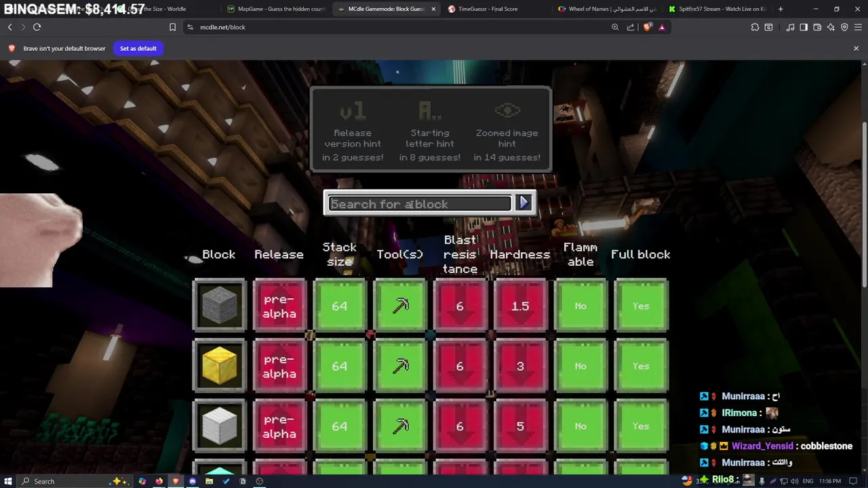Open the page zoom control
The width and height of the screenshot is (868, 488).
click(615, 27)
